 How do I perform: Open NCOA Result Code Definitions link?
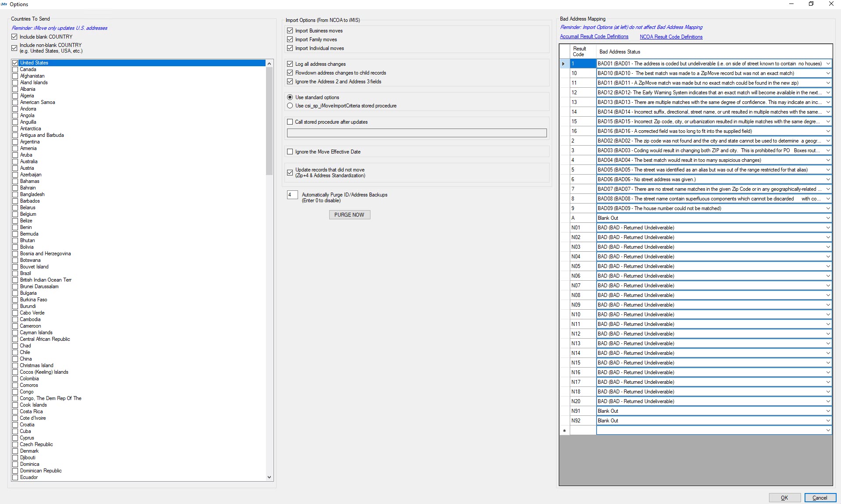(x=671, y=37)
